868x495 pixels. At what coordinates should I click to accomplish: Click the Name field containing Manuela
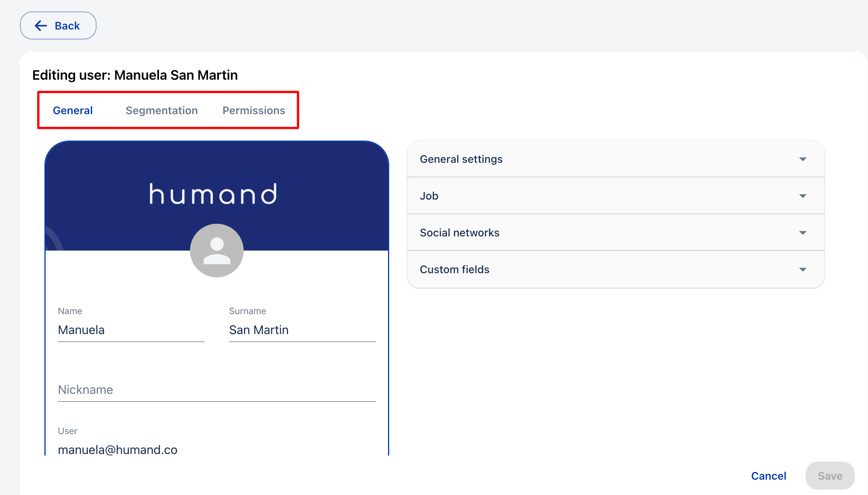131,330
